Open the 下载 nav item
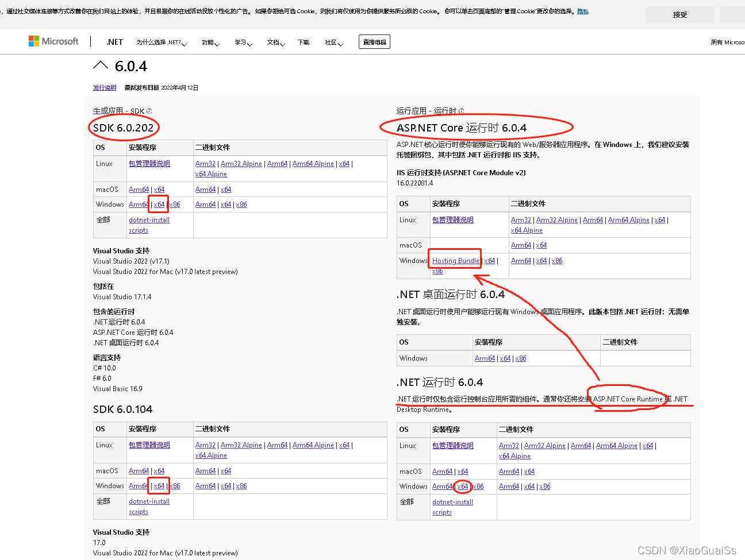The height and width of the screenshot is (560, 745). click(304, 43)
